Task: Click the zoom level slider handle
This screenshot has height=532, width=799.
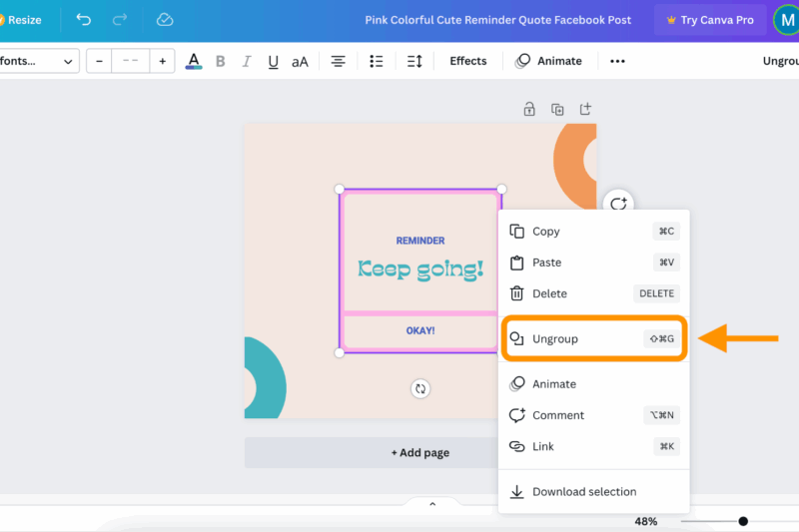Action: pyautogui.click(x=743, y=521)
